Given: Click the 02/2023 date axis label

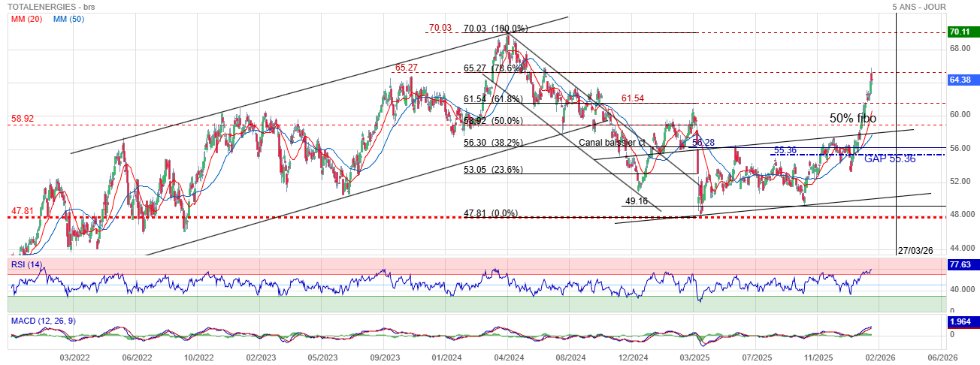Looking at the screenshot, I should (262, 358).
